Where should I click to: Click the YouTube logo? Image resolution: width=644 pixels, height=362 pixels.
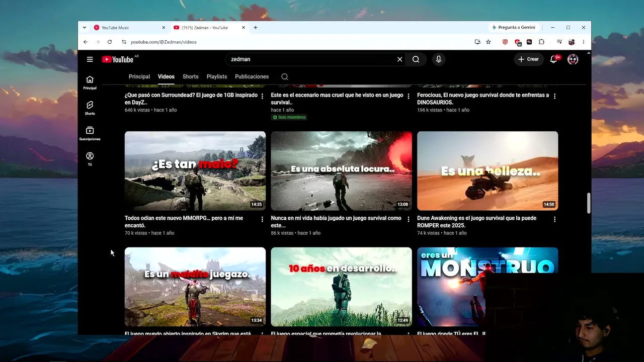tap(118, 59)
